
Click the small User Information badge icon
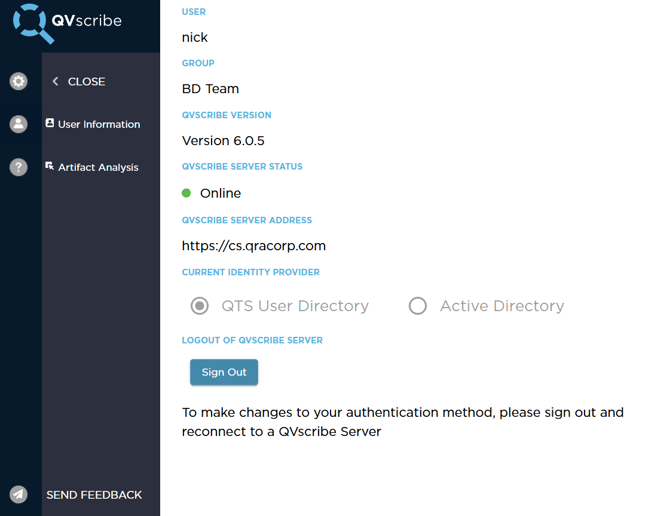pos(50,124)
